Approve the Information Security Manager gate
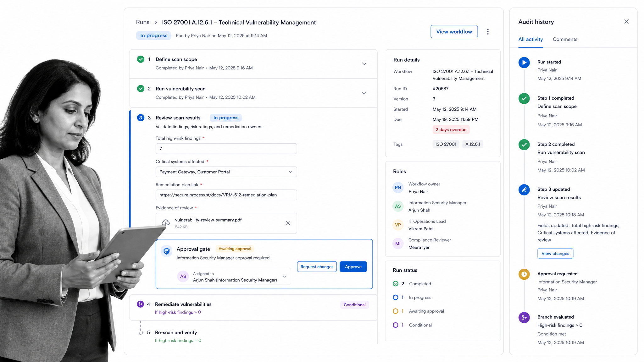Viewport: 644px width, 362px height. click(x=353, y=267)
